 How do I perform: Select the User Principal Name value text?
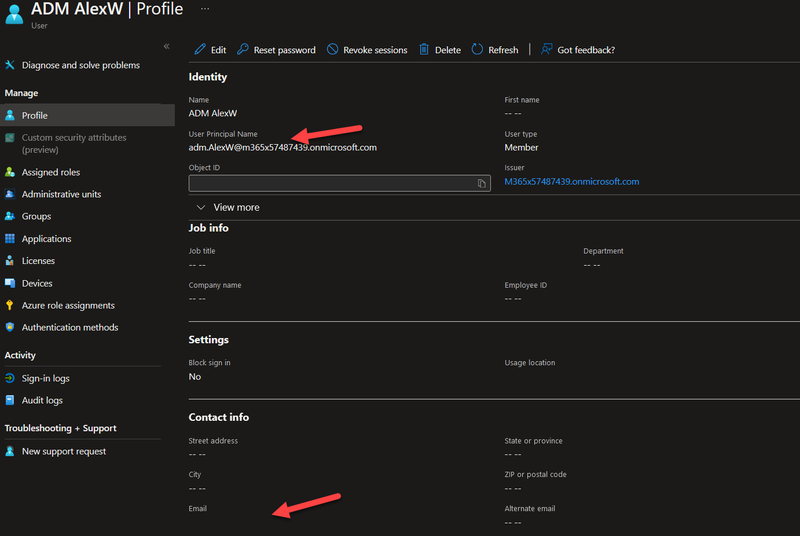tap(283, 147)
